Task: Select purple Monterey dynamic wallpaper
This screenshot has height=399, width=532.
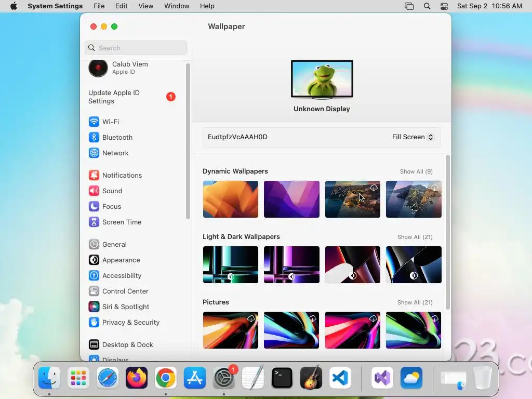Action: click(x=291, y=199)
